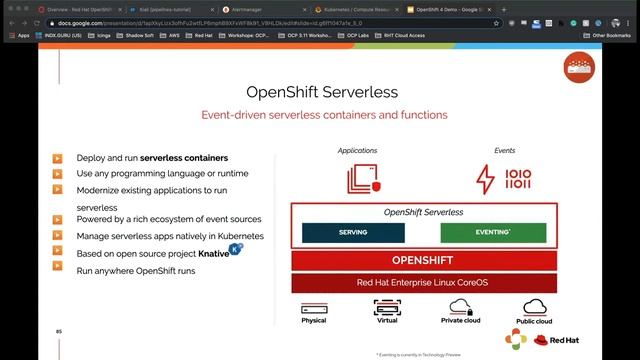Click the italic OpenShift Serverless box label
This screenshot has width=640, height=360.
point(423,212)
